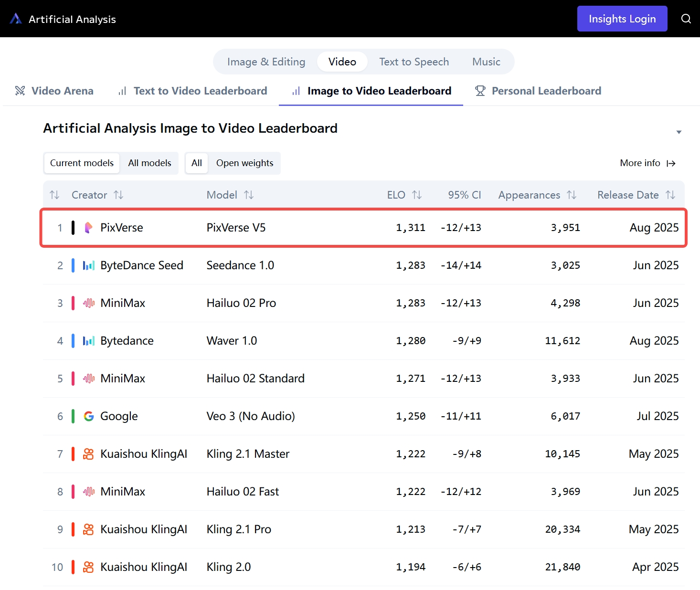Click the Kuaishou KlingAI icon on Kling 2.1 Master row

pyautogui.click(x=88, y=453)
